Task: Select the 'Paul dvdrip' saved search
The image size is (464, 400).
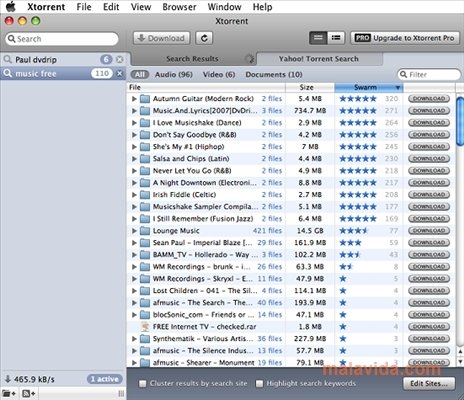Action: 63,60
